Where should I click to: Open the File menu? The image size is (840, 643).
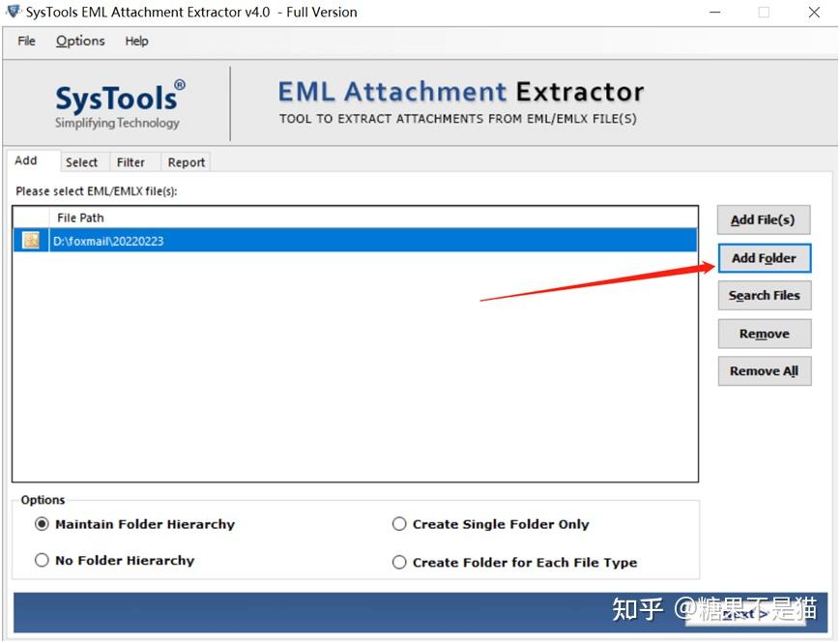[25, 41]
